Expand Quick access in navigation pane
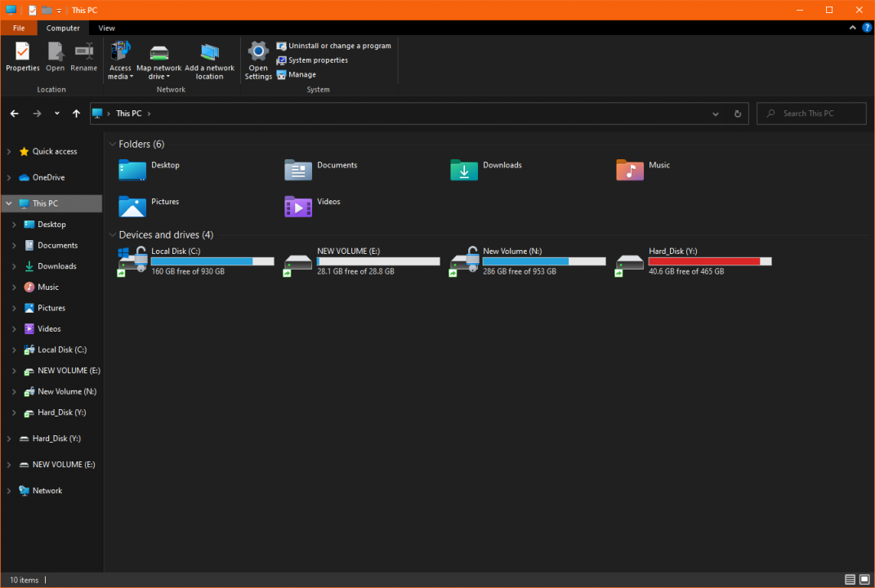875x588 pixels. pos(9,152)
